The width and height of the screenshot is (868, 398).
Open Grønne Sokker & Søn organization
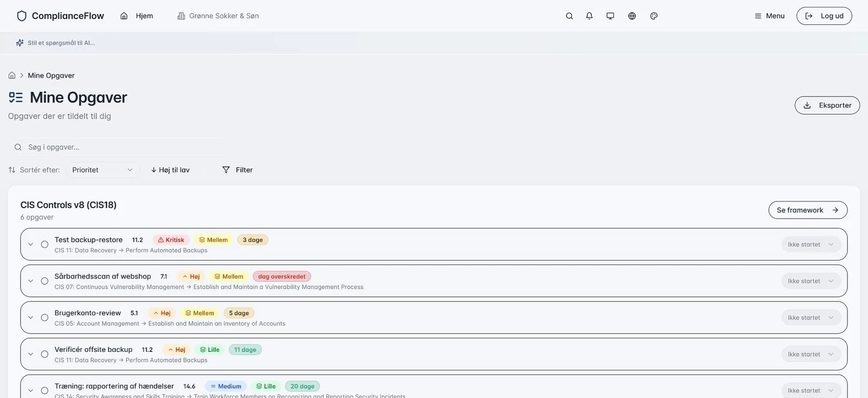point(218,16)
